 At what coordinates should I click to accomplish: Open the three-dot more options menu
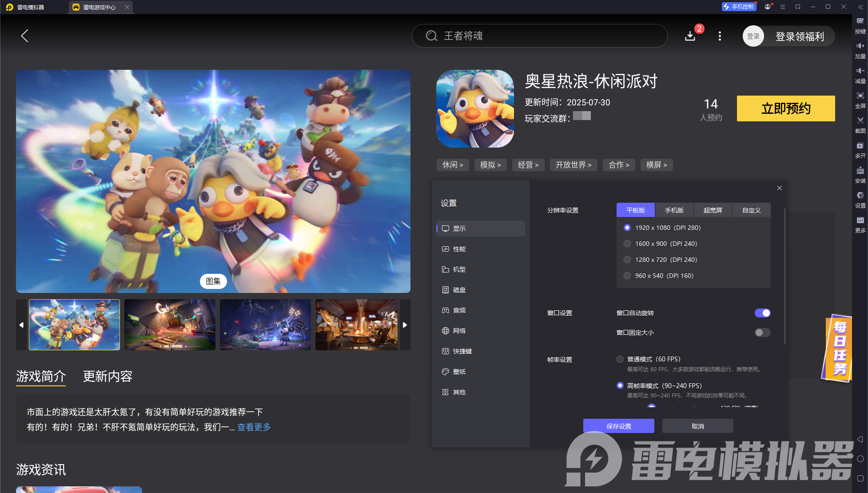720,36
